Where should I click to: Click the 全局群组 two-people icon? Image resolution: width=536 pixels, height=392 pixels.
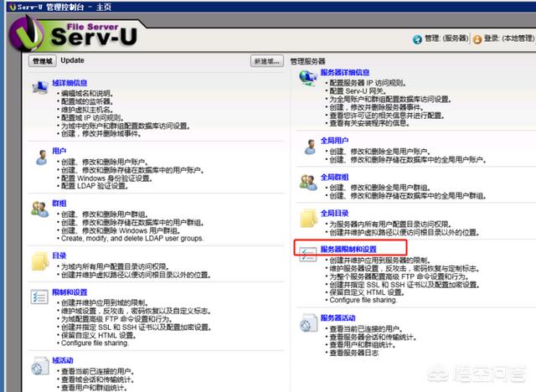coord(308,183)
